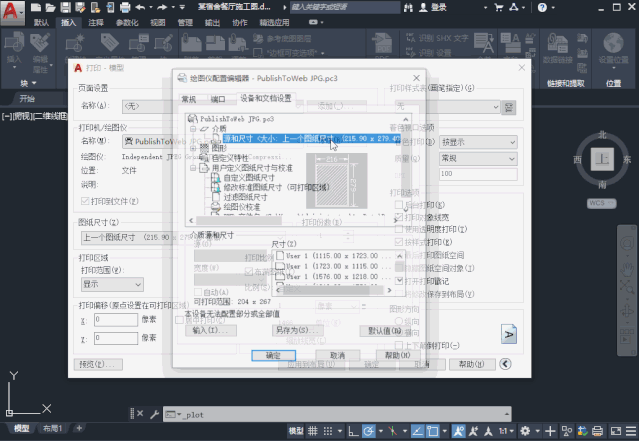Collapse the user-defined paper sizes tree node

click(x=193, y=168)
